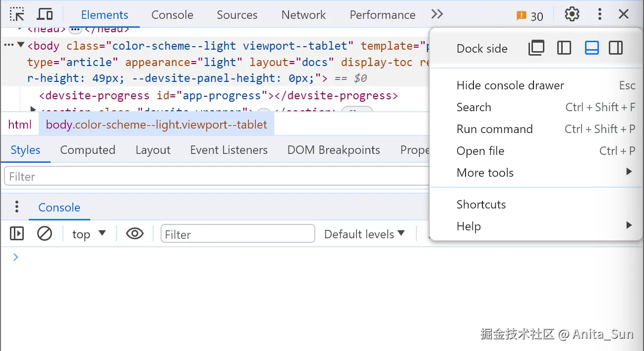The height and width of the screenshot is (351, 644).
Task: Open the top JavaScript context dropdown
Action: pyautogui.click(x=89, y=234)
